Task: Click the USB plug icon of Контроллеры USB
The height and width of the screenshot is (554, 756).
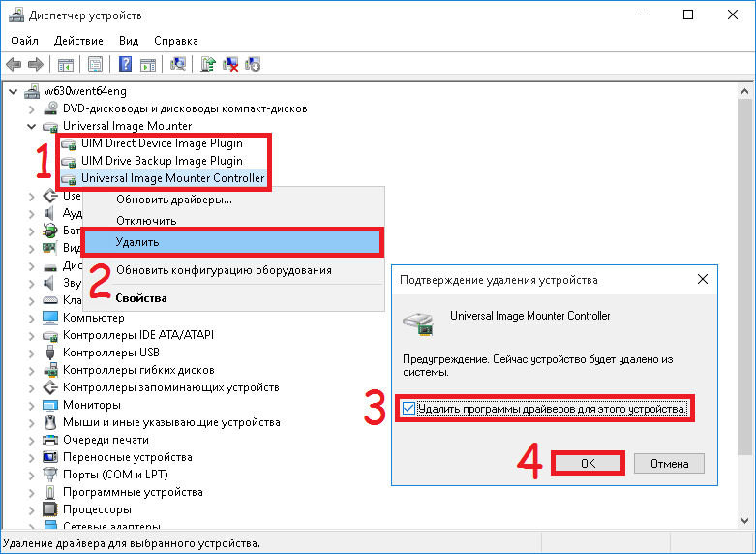Action: tap(50, 353)
